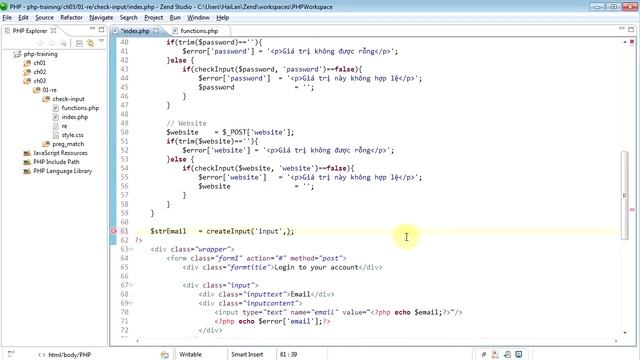Click the error icon at overview ruler top

coord(632,42)
